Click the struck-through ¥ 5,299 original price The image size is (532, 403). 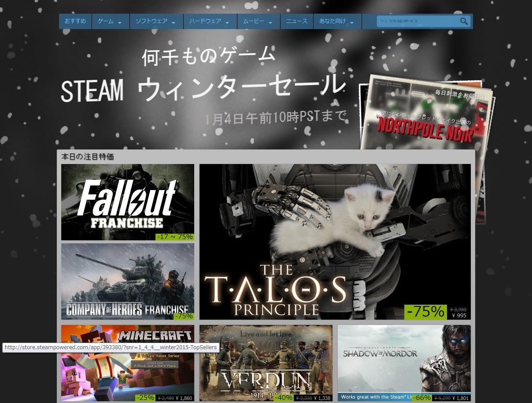[442, 398]
